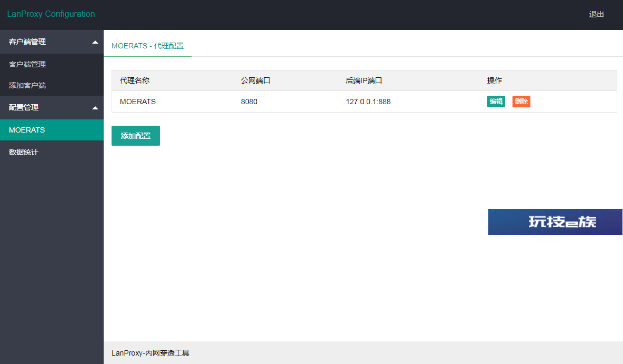Click the 8080 public port cell
This screenshot has height=364, width=623.
point(249,102)
